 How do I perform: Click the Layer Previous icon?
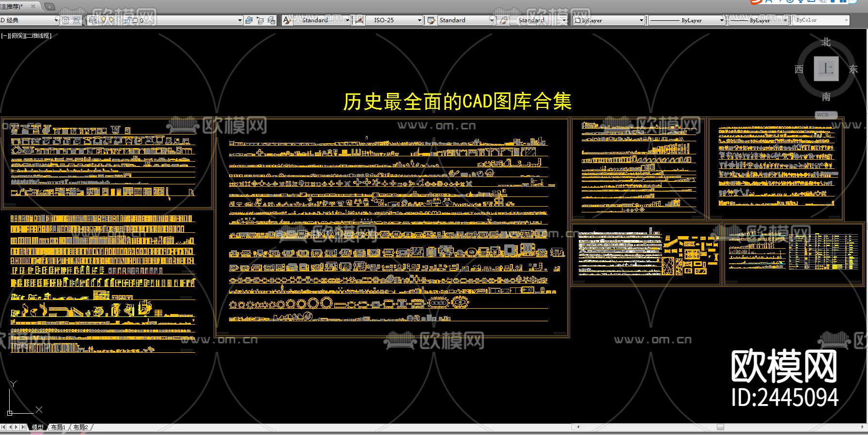(x=260, y=20)
